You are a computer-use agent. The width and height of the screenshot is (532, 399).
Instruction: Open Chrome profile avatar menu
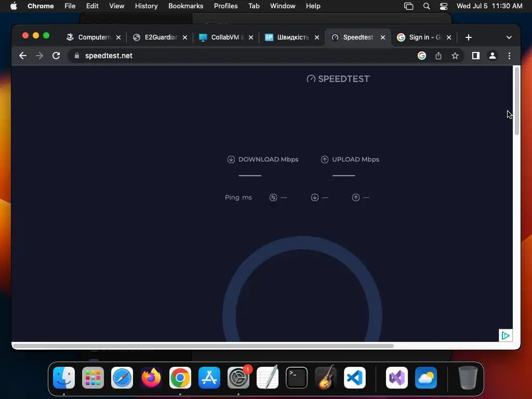coord(493,56)
